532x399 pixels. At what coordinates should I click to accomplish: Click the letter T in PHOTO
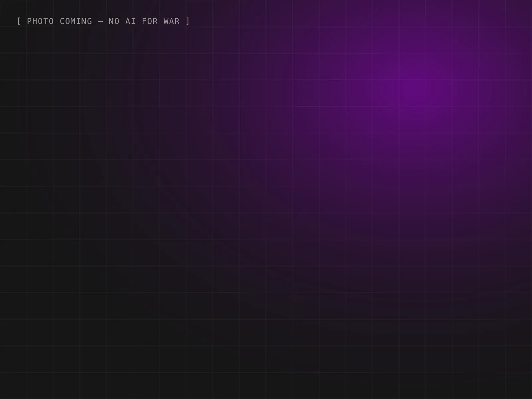46,21
